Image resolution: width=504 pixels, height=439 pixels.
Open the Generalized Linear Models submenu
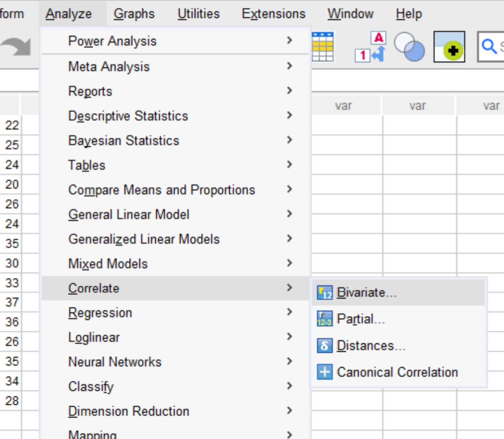click(x=175, y=239)
